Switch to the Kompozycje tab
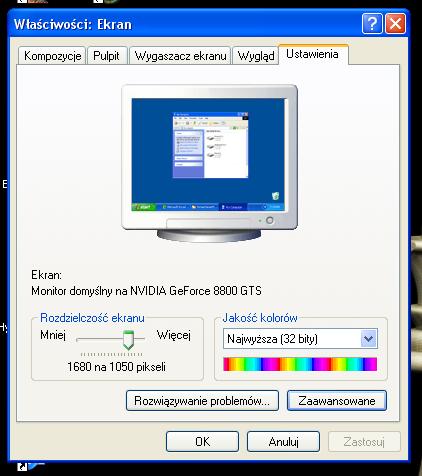Screen dimensions: 422x476 (x=52, y=56)
